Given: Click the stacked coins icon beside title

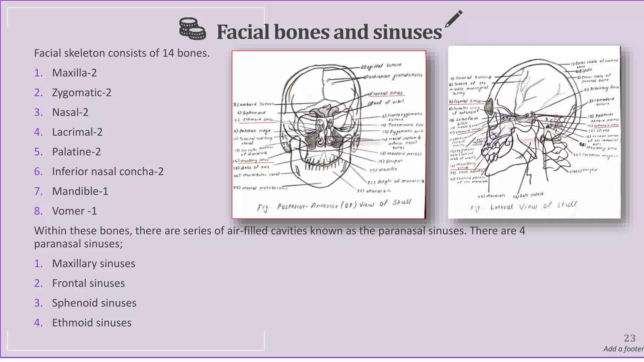Looking at the screenshot, I should [x=192, y=29].
